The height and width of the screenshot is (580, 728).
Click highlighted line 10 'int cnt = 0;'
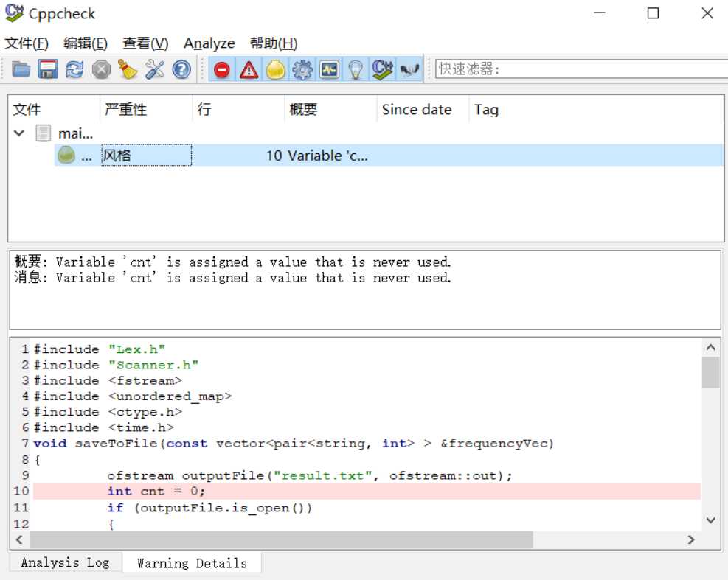coord(367,491)
